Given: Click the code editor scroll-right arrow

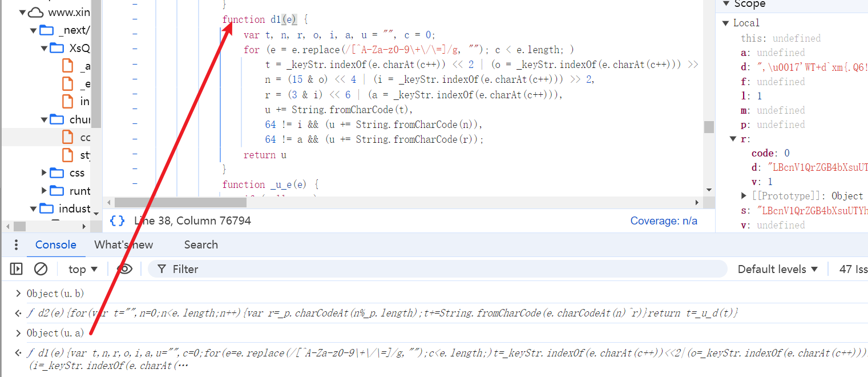Looking at the screenshot, I should click(x=696, y=202).
